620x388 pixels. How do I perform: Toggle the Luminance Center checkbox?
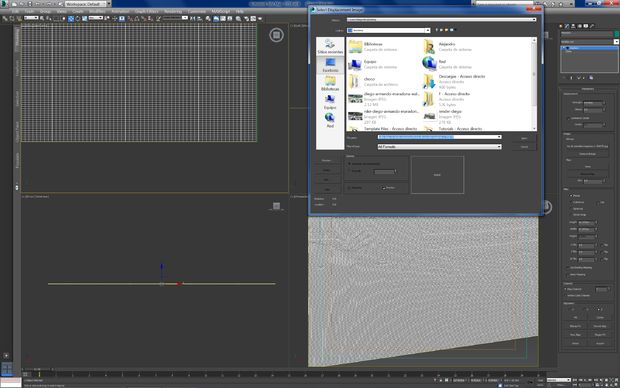pos(569,118)
